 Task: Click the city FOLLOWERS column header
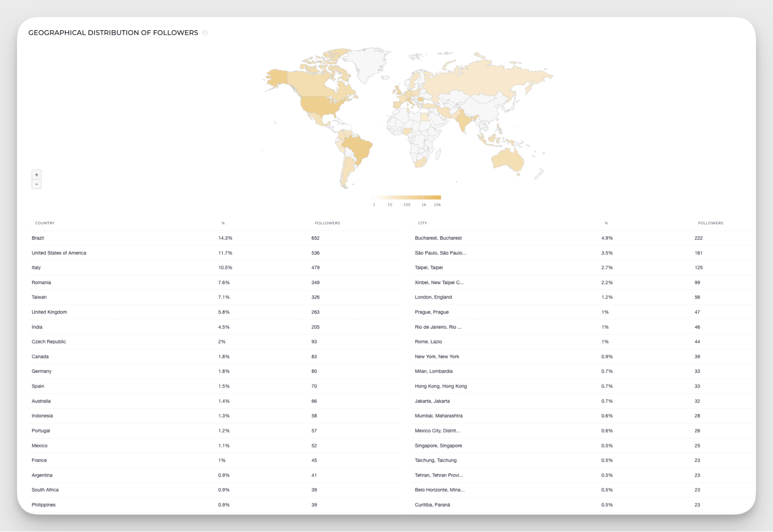[x=710, y=223]
